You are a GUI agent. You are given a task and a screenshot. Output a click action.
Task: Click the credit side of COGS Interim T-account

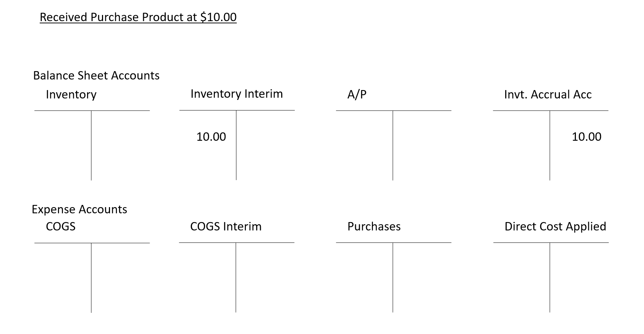[265, 277]
